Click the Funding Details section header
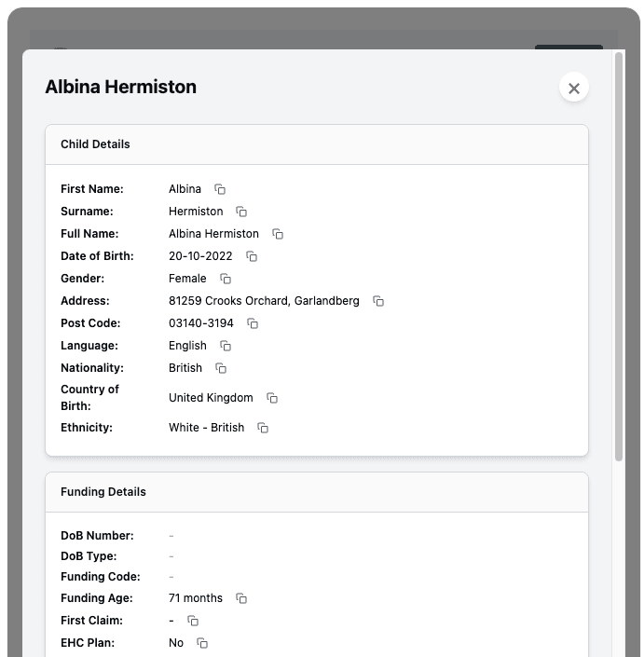The image size is (644, 657). pos(103,492)
